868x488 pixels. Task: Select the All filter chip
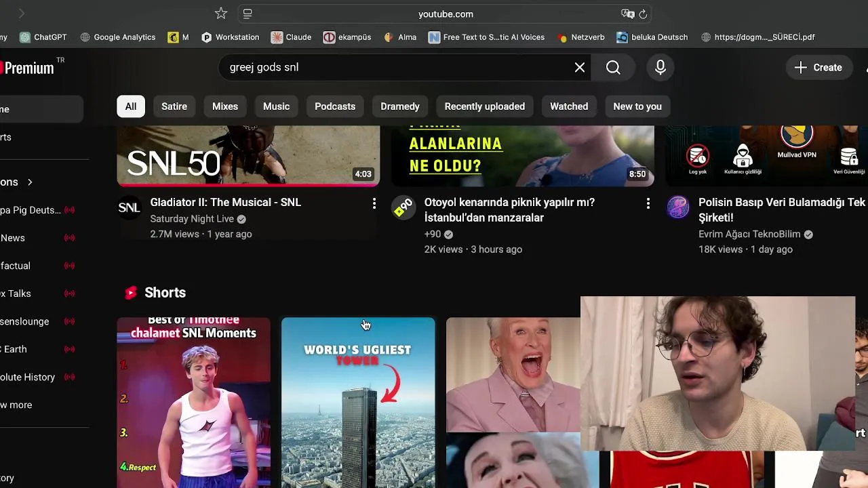(x=131, y=106)
